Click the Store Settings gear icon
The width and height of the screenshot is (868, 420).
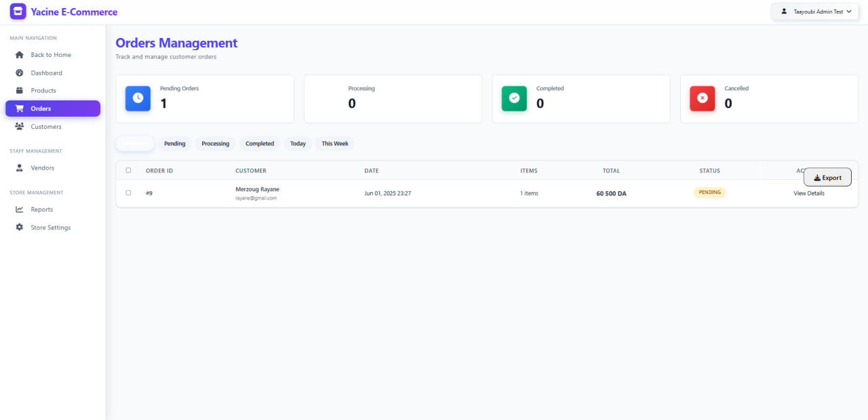tap(20, 227)
